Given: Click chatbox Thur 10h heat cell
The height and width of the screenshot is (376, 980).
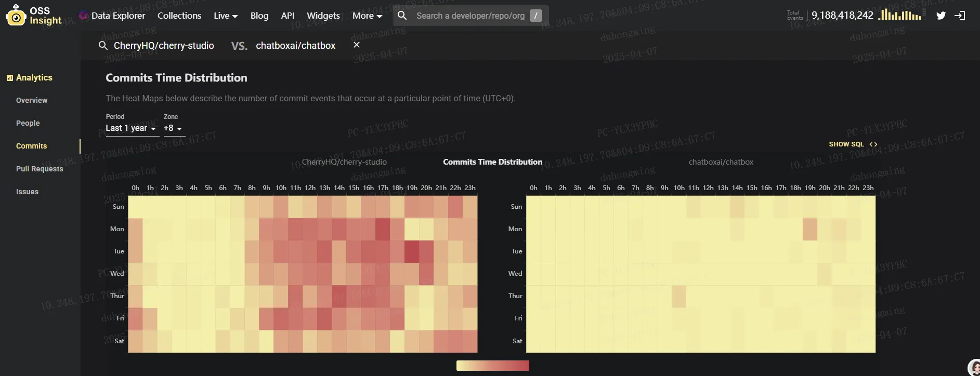Looking at the screenshot, I should [x=679, y=296].
